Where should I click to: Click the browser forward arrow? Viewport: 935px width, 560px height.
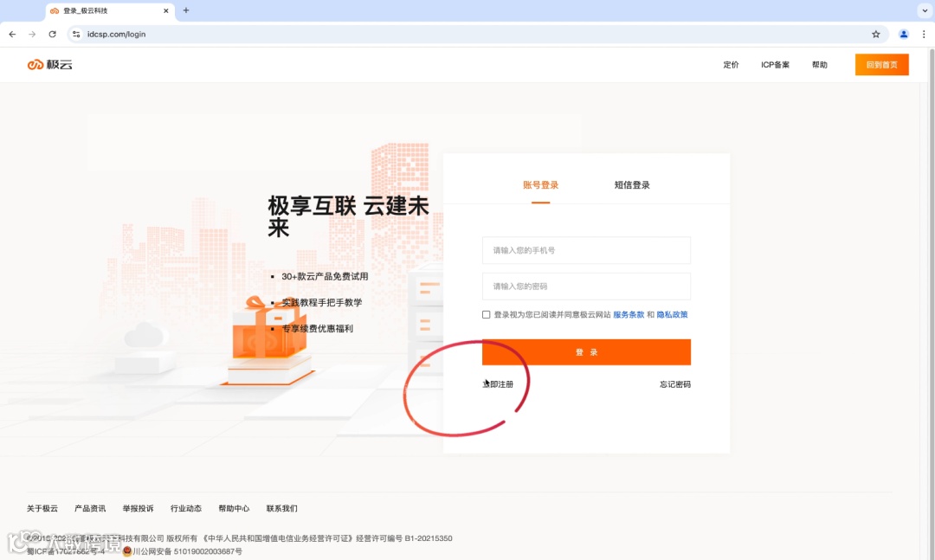[32, 34]
